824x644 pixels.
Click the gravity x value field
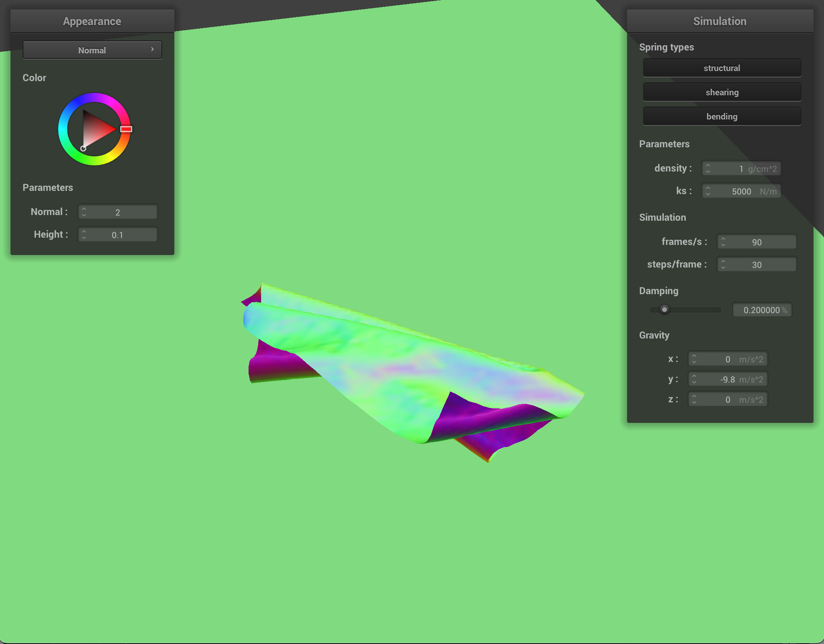728,359
